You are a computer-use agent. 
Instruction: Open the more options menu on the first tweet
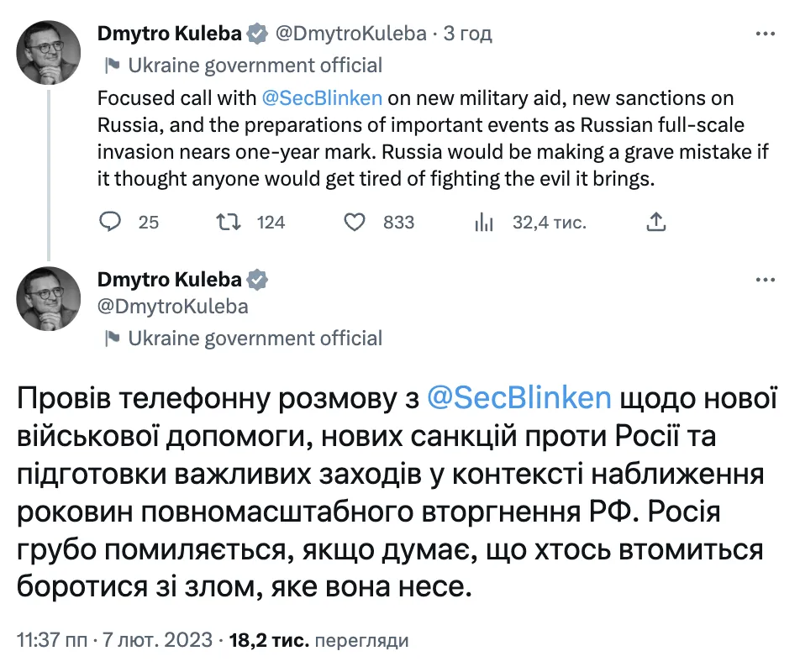pyautogui.click(x=766, y=32)
